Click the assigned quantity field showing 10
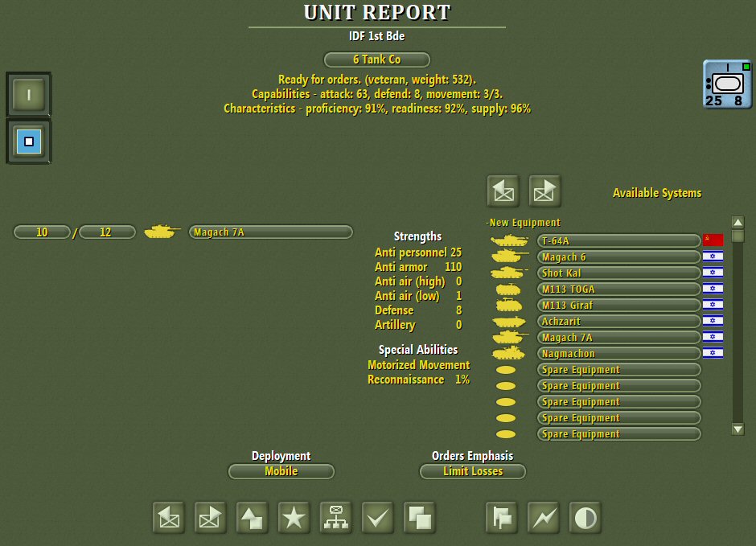Screen dimensions: 756x546 (42, 232)
